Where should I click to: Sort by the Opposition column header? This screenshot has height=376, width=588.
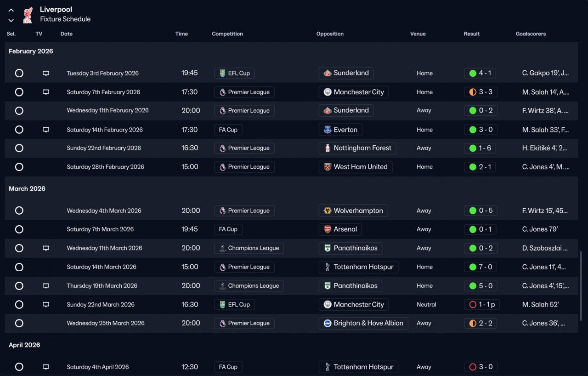(330, 34)
